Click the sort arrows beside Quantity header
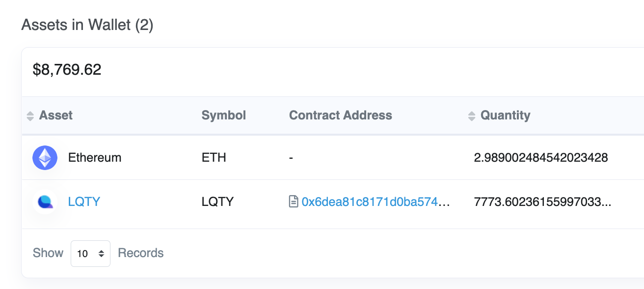The width and height of the screenshot is (644, 289). tap(472, 116)
